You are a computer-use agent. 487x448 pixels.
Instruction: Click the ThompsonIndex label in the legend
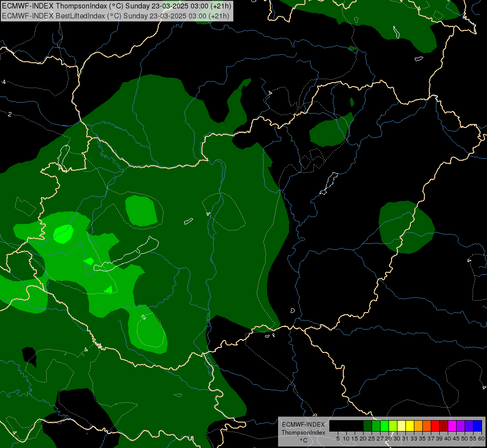click(x=303, y=433)
